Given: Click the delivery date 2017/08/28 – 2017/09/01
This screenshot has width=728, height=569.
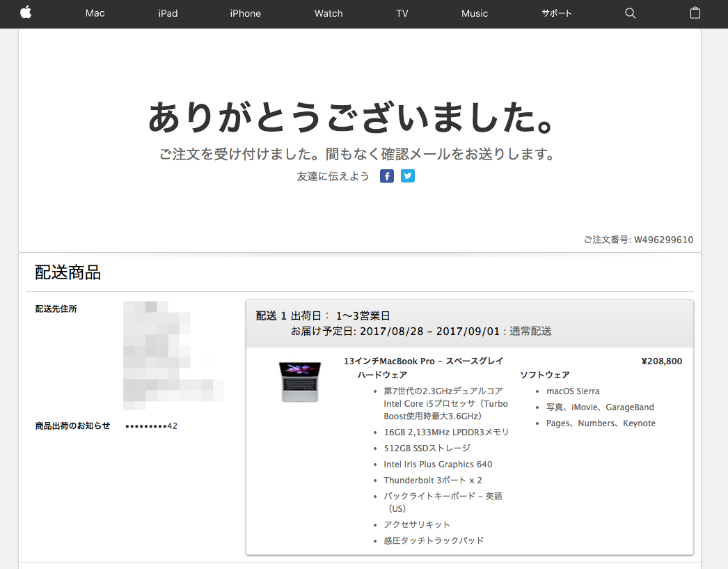Looking at the screenshot, I should pyautogui.click(x=430, y=332).
